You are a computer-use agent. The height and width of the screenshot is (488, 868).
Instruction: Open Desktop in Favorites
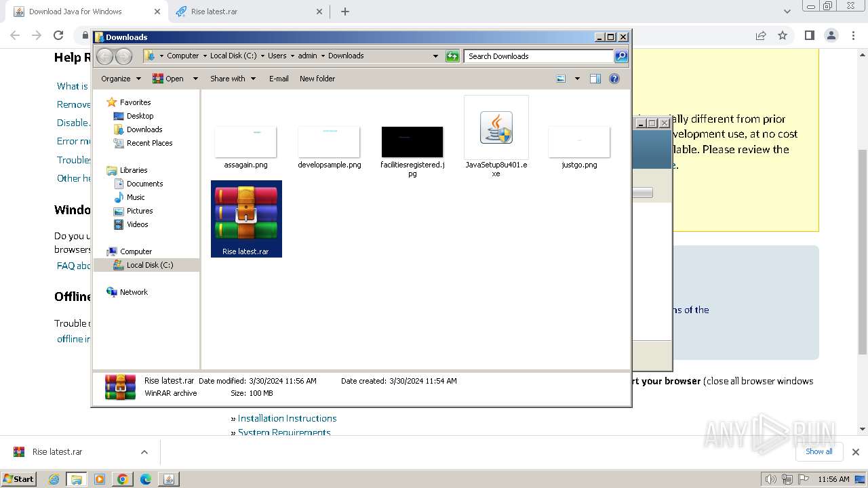140,116
